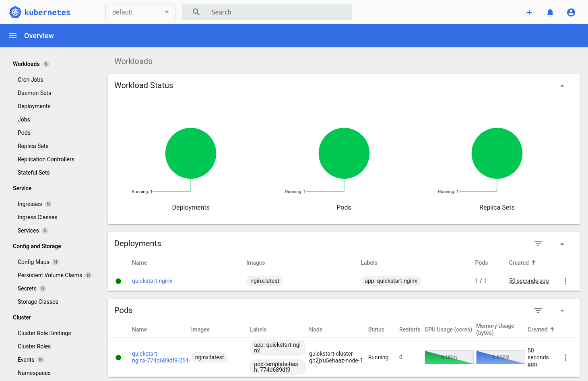
Task: Collapse the Workload Status panel
Action: [562, 85]
